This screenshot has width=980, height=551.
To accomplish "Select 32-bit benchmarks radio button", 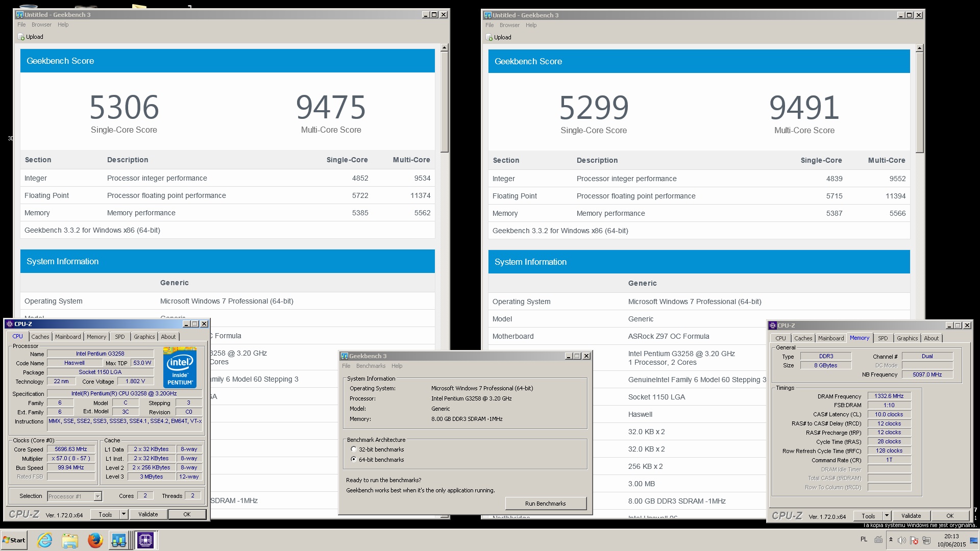I will pos(353,449).
